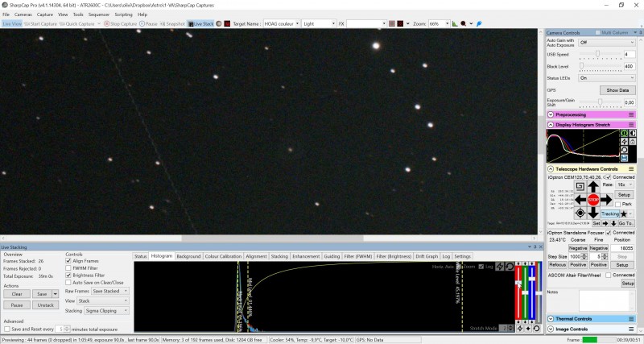Toggle the Live View toolbar button

pyautogui.click(x=12, y=24)
